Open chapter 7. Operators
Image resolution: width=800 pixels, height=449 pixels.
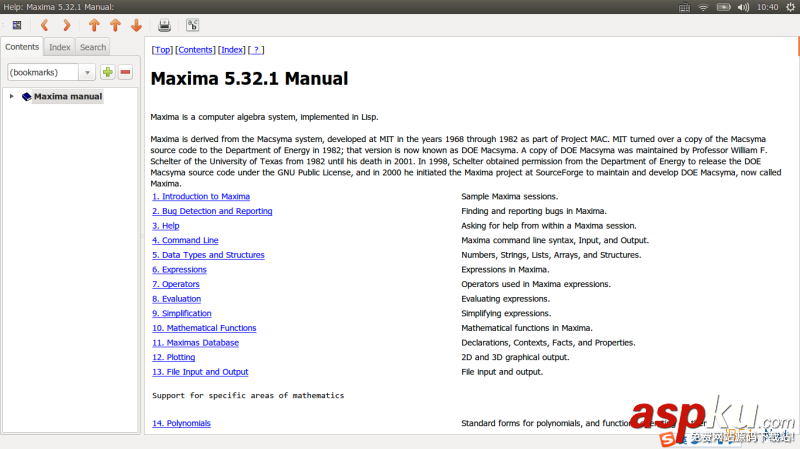176,284
